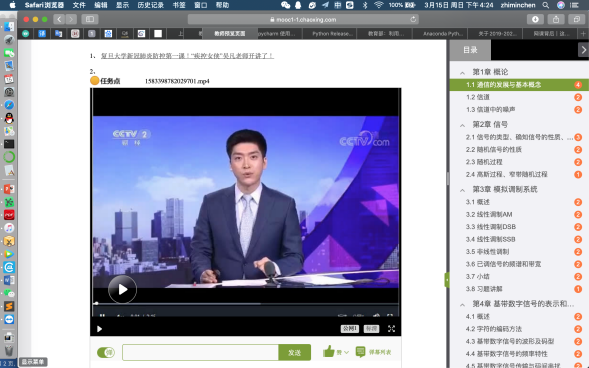Screen dimensions: 589x368
Task: Click the Bluetooth icon in the menu bar
Action: point(365,5)
